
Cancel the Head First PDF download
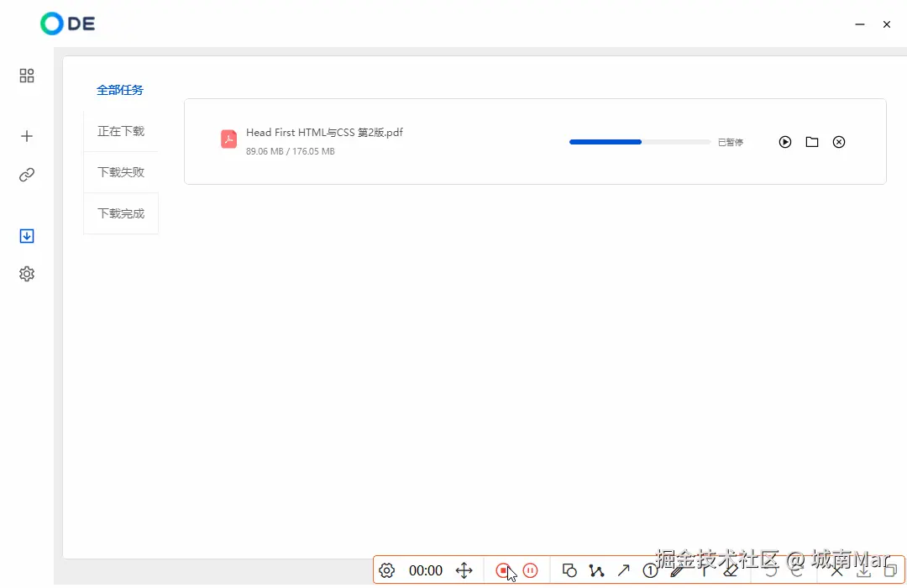tap(839, 142)
